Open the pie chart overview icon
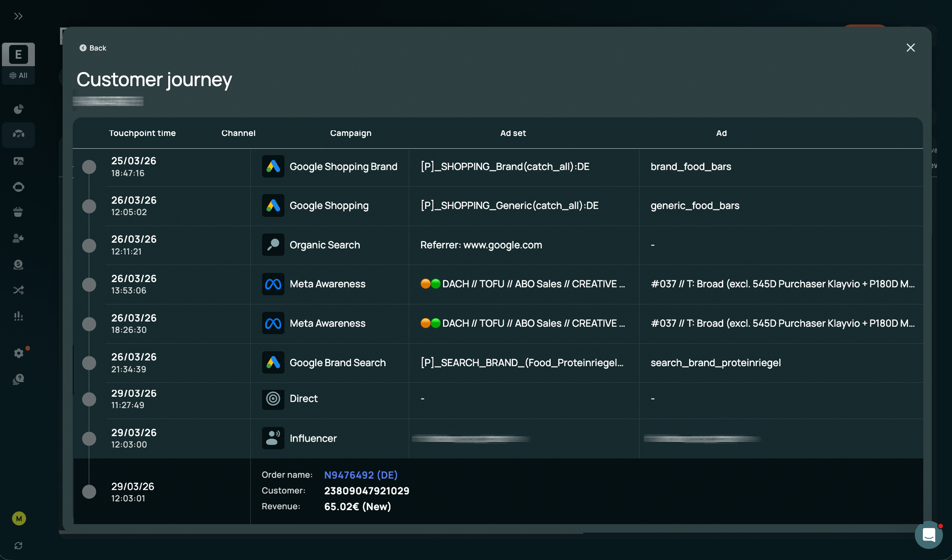The height and width of the screenshot is (560, 952). tap(18, 109)
